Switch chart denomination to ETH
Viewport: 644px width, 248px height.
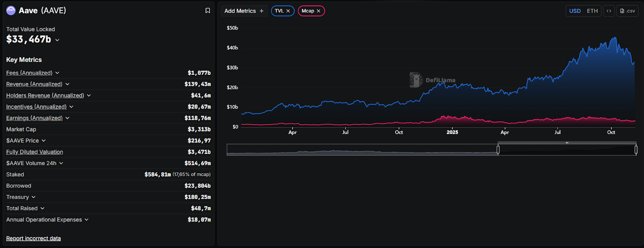coord(592,11)
